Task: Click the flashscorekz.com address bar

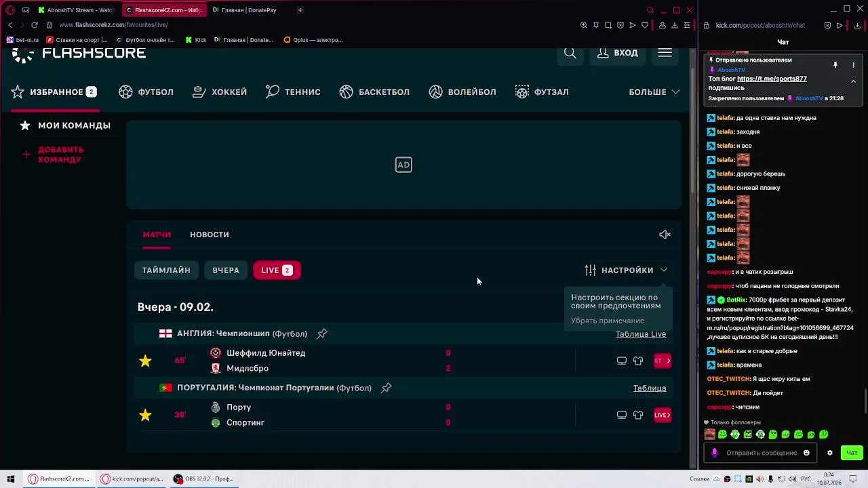Action: 113,25
